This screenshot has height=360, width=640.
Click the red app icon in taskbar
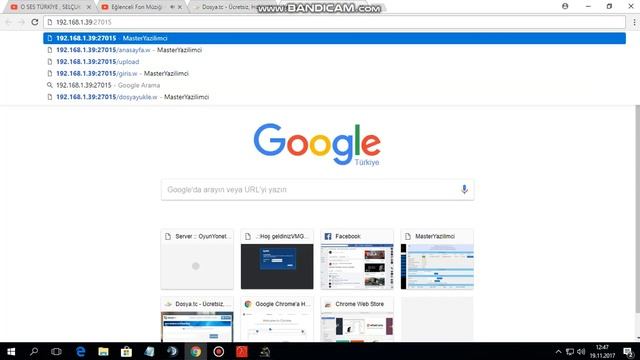(x=242, y=351)
